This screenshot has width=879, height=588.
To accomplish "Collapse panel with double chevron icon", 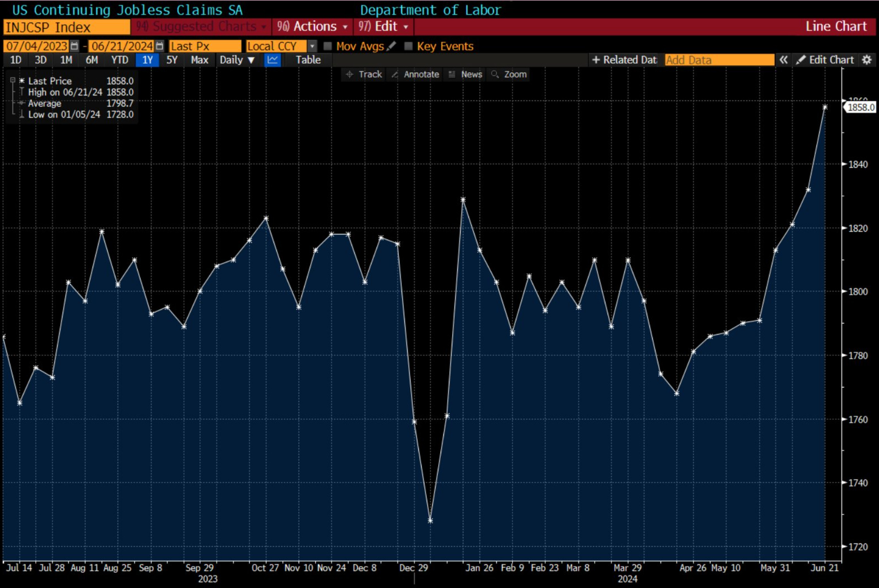I will click(x=783, y=60).
